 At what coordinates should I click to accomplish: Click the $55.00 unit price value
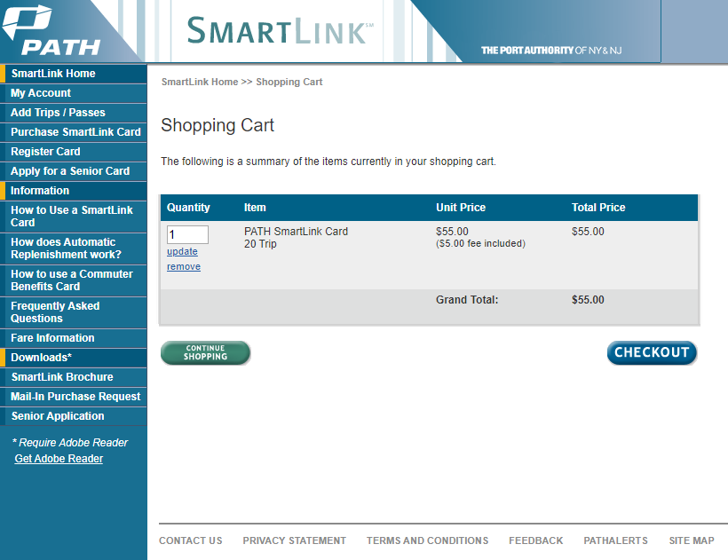(452, 231)
